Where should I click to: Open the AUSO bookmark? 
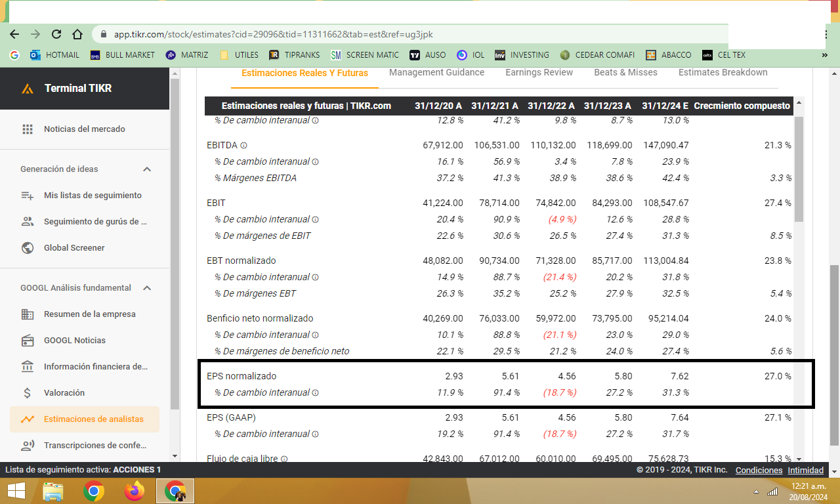[x=428, y=55]
